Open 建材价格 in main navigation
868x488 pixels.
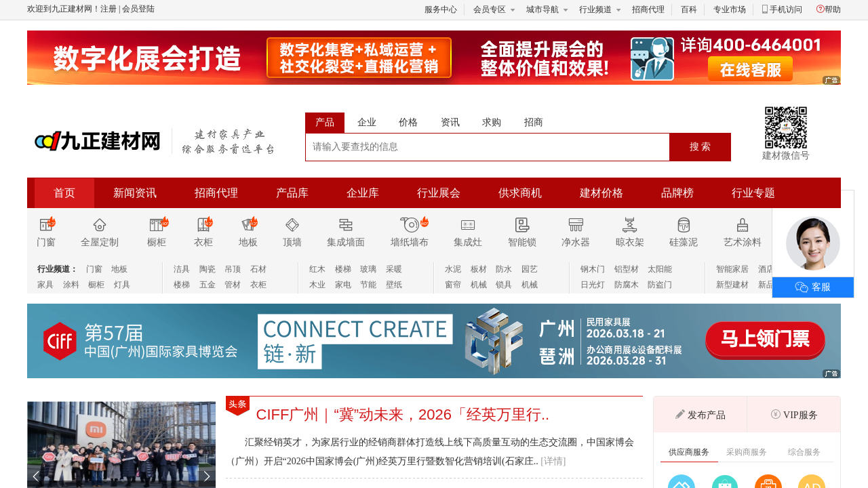coord(601,193)
